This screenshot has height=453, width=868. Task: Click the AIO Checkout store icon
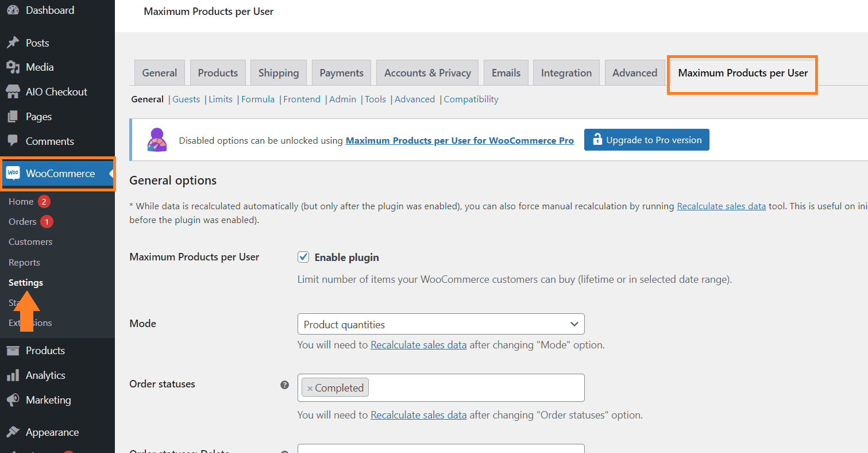[13, 92]
